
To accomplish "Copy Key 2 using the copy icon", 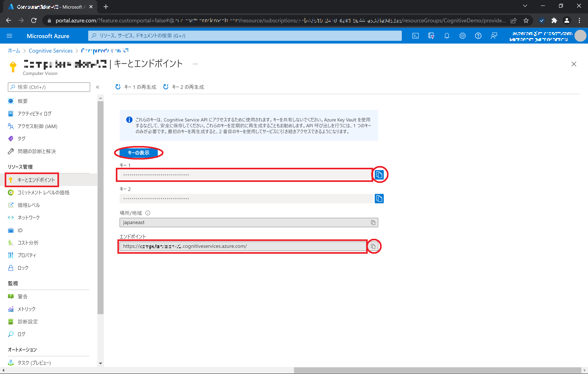I will (379, 198).
